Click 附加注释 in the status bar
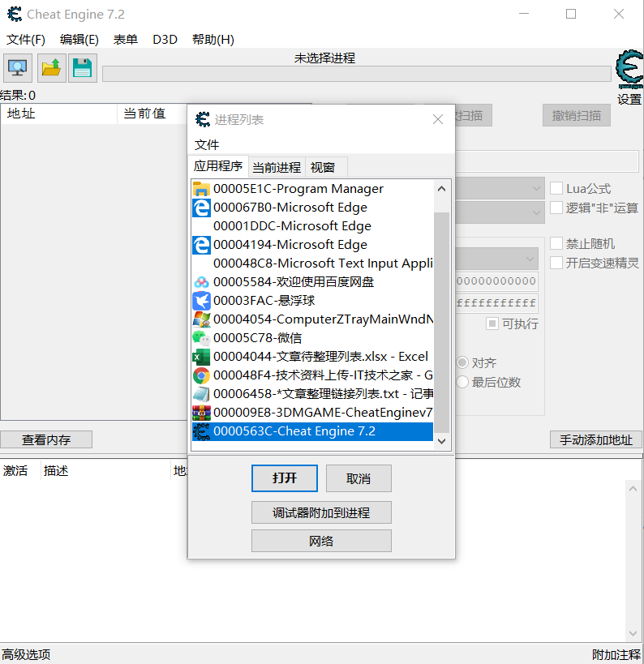The height and width of the screenshot is (664, 644). (616, 654)
